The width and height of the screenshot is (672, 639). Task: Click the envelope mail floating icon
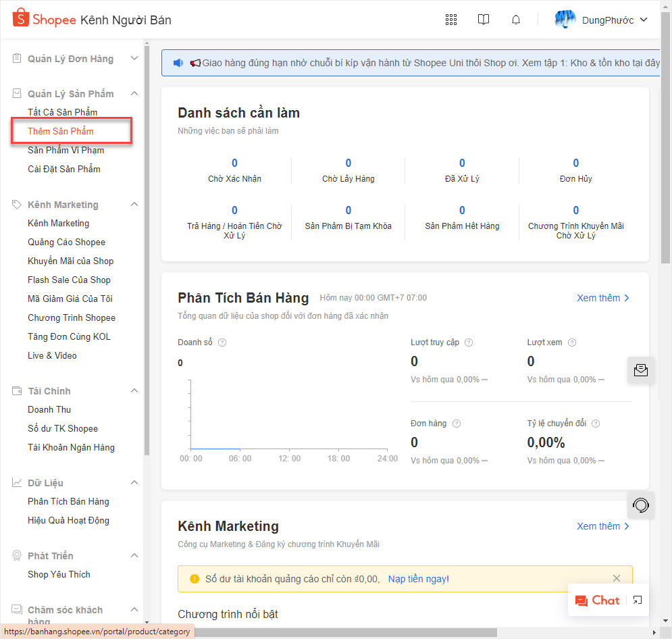point(641,370)
